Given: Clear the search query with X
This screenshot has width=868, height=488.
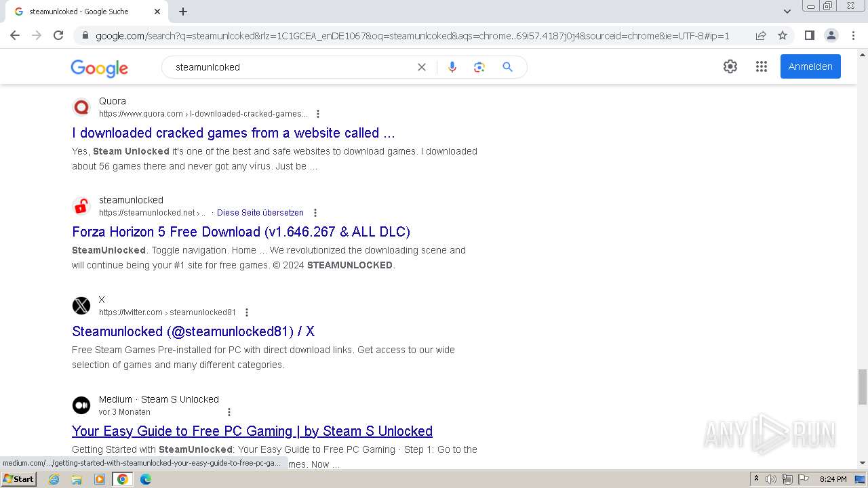Looking at the screenshot, I should (422, 67).
